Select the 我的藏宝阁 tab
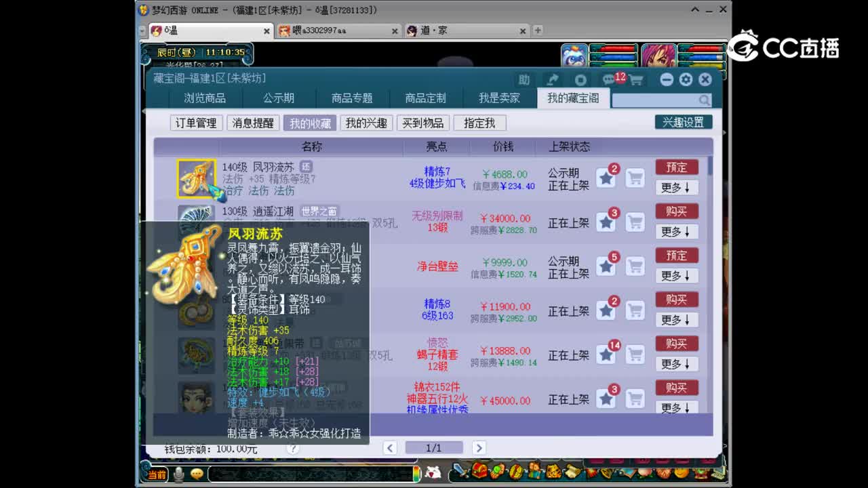Screen dimensions: 868x488 573,98
